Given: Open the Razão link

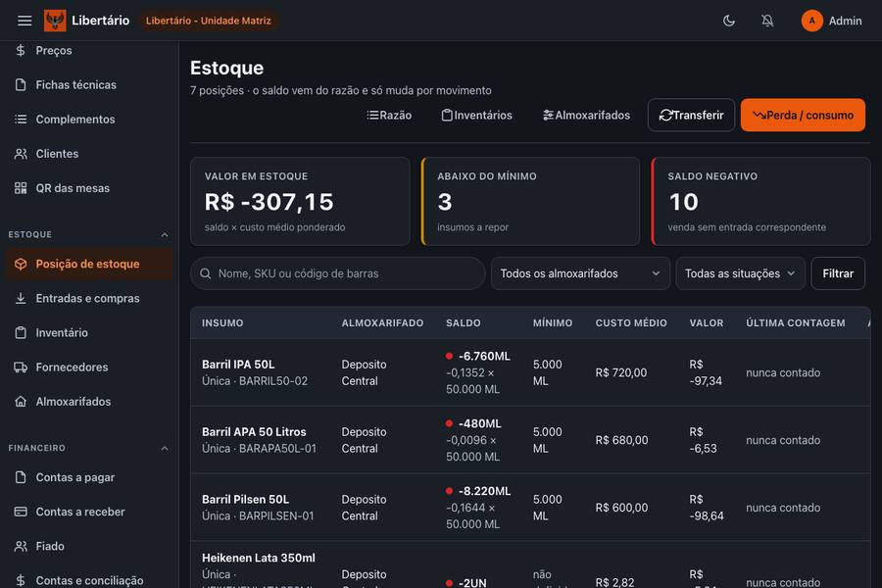Looking at the screenshot, I should point(389,115).
